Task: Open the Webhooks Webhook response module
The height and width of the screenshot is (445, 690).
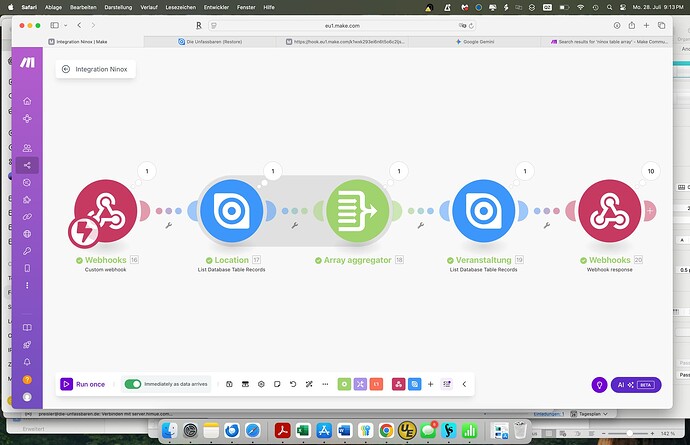Action: 610,211
